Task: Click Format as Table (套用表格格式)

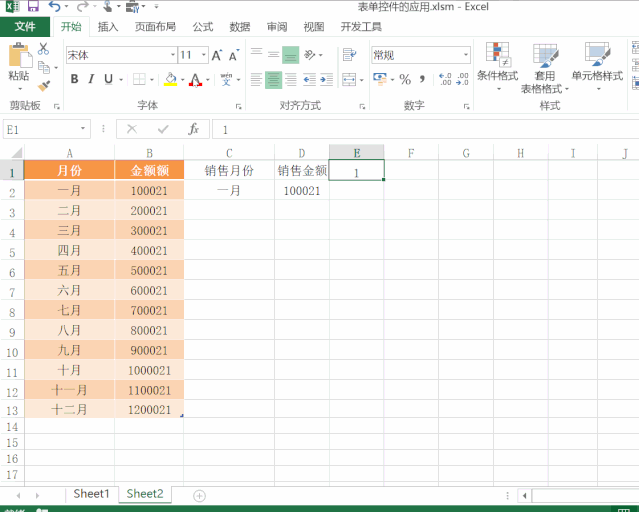Action: pyautogui.click(x=545, y=66)
